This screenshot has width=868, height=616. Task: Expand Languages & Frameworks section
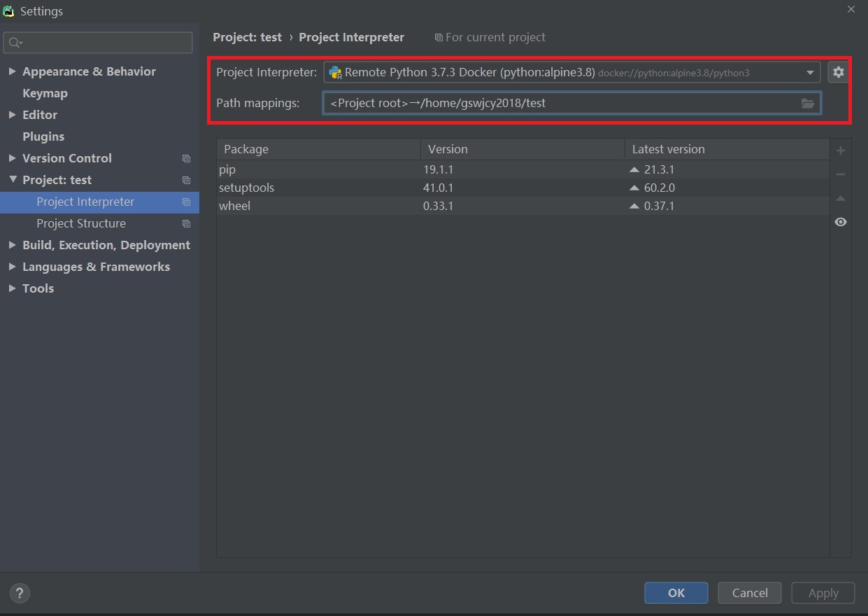[x=12, y=267]
